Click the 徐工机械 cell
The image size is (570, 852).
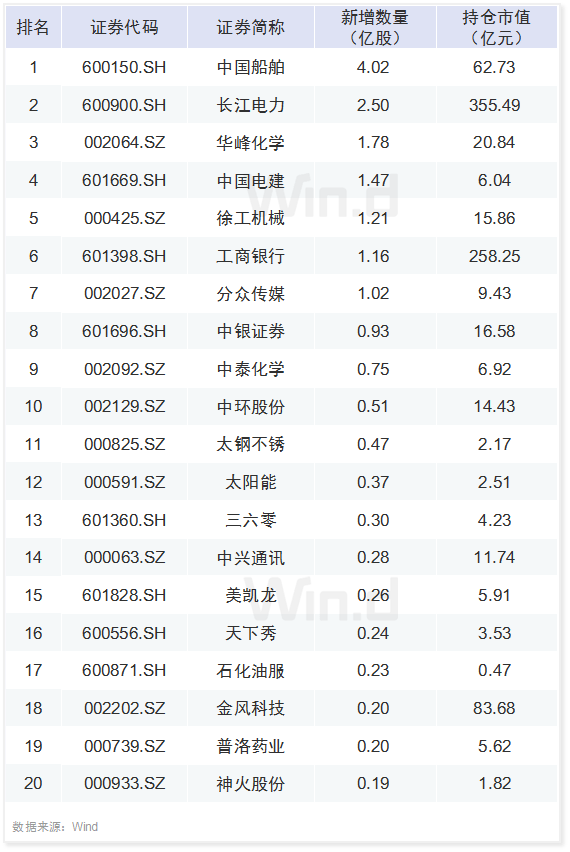[250, 218]
